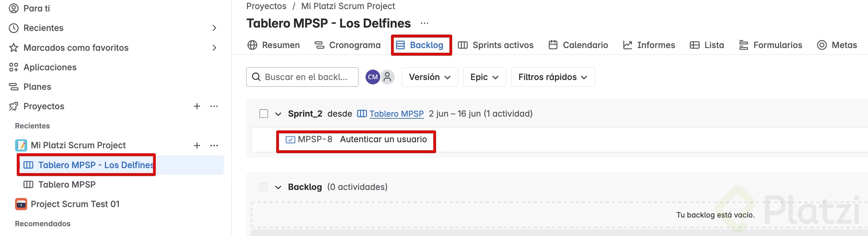Expand the Filtros rápidos dropdown

(552, 77)
